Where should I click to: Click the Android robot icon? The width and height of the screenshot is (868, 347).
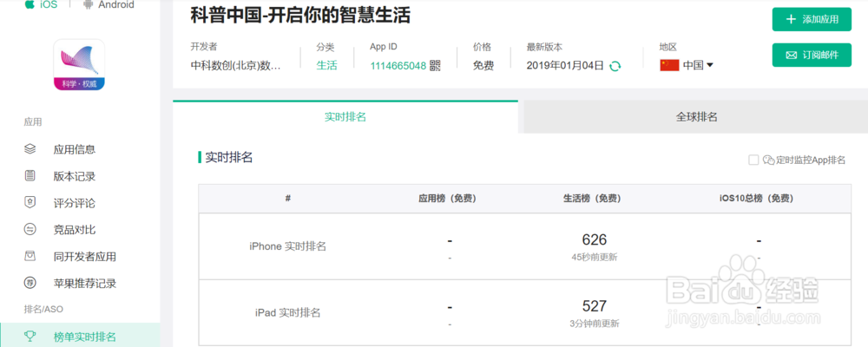coord(88,4)
